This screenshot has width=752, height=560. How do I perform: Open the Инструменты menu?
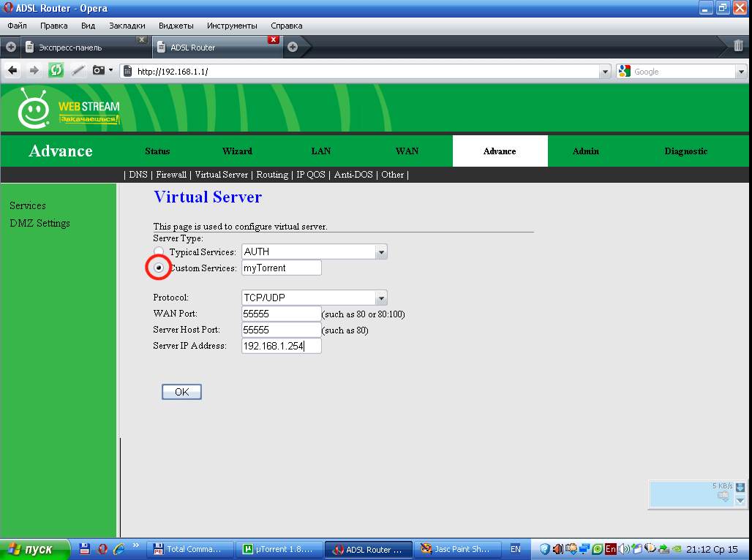tap(231, 26)
